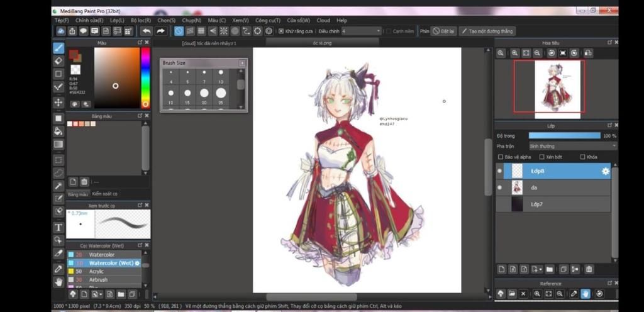Open the Lớp(L) menu
The image size is (644, 312).
click(116, 20)
